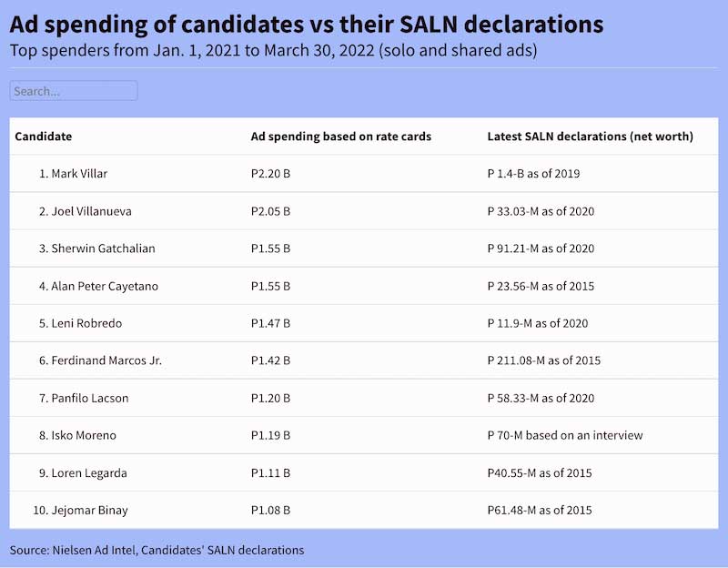728x568 pixels.
Task: Click the Jejomar Binay entry
Action: [x=80, y=510]
